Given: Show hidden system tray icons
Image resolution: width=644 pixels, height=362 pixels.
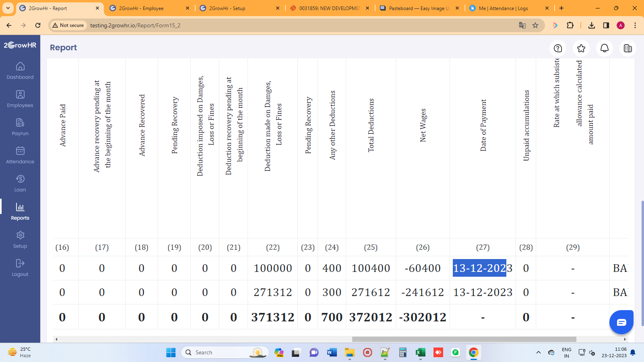Looking at the screenshot, I should 538,352.
